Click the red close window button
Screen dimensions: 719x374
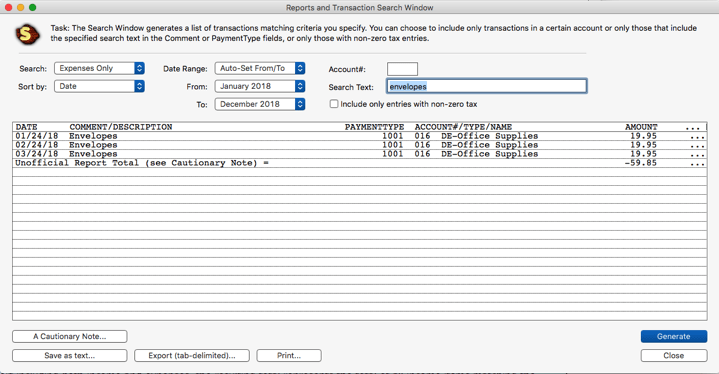pos(8,7)
